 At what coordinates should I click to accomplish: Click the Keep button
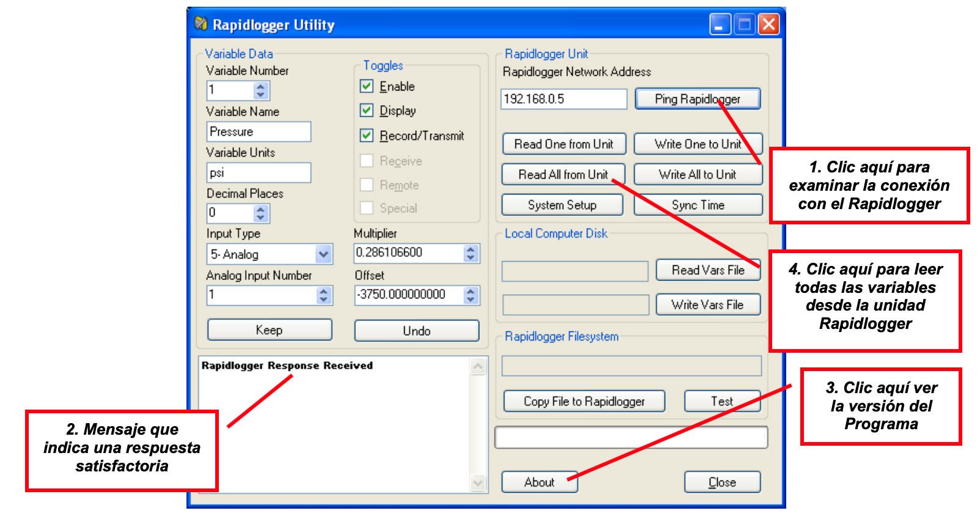[x=270, y=330]
